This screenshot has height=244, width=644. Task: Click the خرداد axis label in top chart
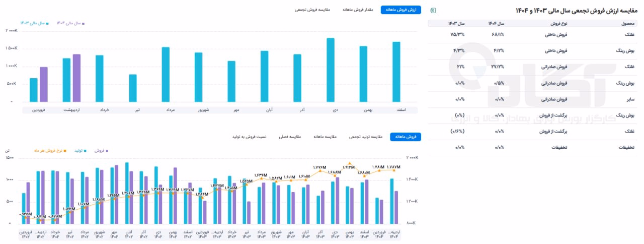coord(105,109)
